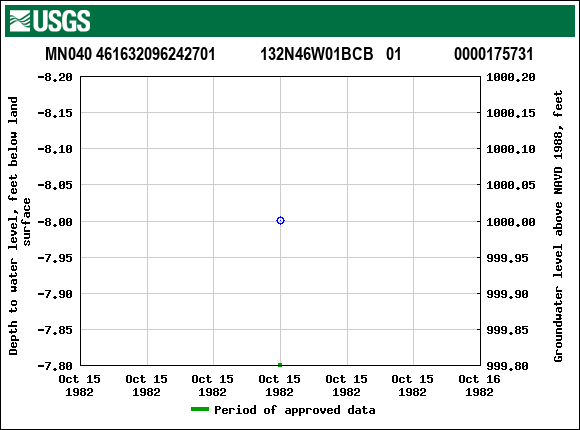Click the 'Groundwater level above NAVD 1988' axis title
This screenshot has height=430, width=580.
[558, 226]
